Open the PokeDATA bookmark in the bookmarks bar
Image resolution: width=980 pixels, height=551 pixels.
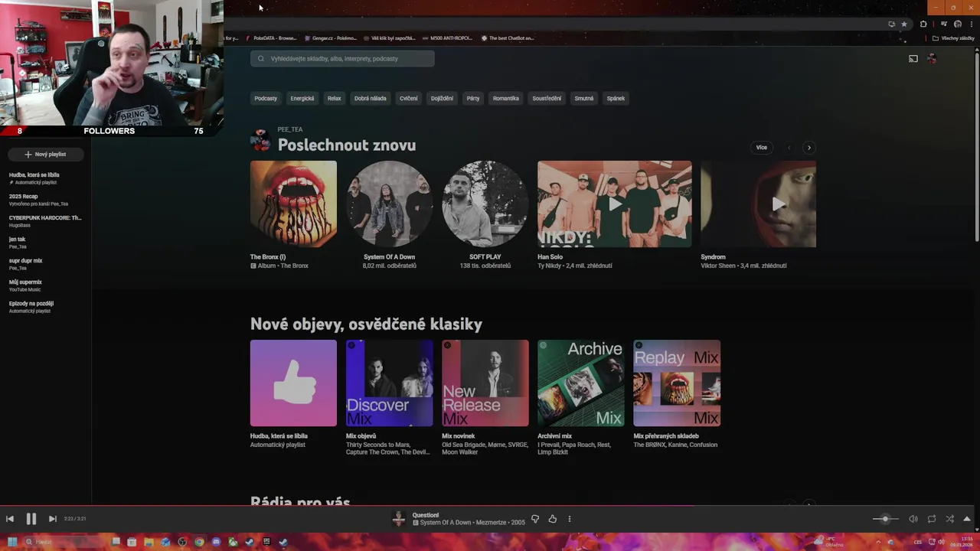pyautogui.click(x=271, y=37)
